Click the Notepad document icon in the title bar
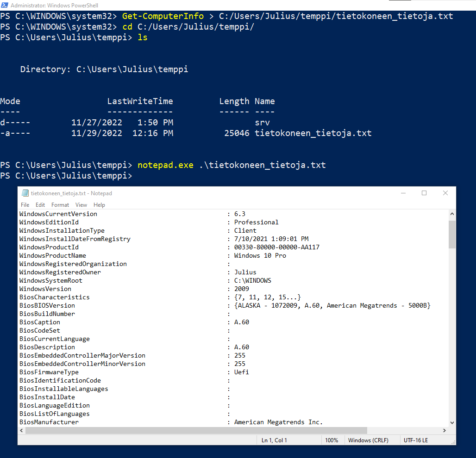This screenshot has height=458, width=476. (x=26, y=193)
